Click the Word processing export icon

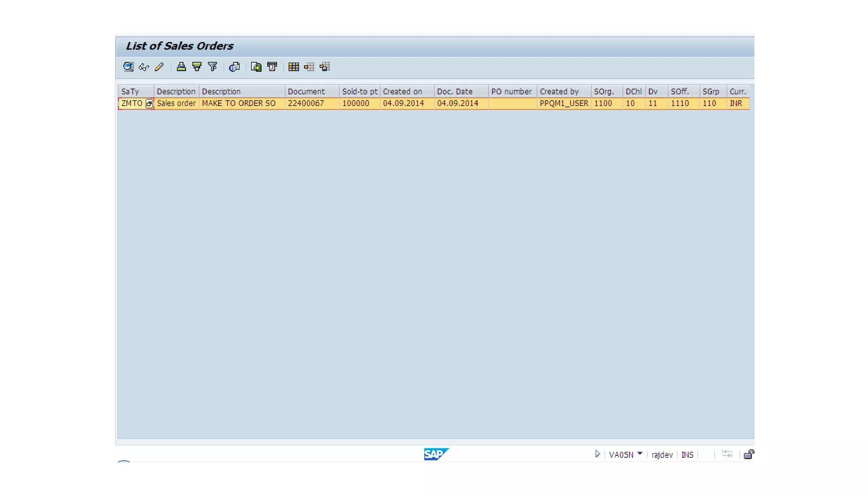[x=272, y=67]
